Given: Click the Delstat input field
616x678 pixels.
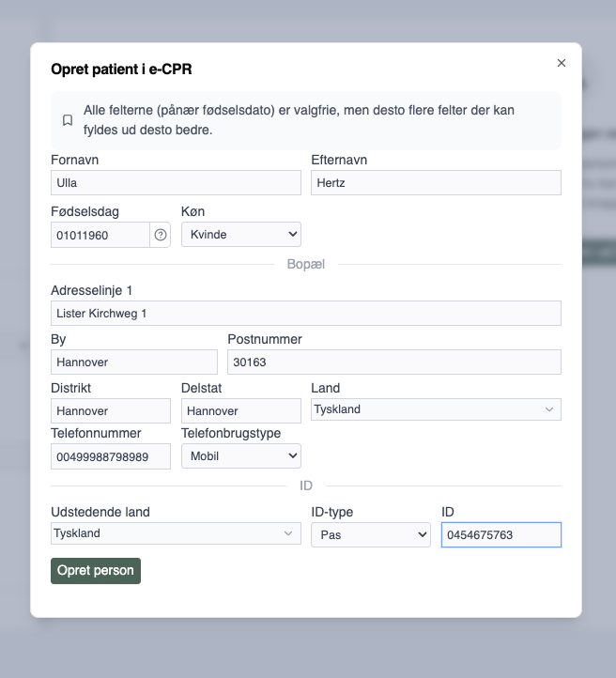Looking at the screenshot, I should [240, 411].
